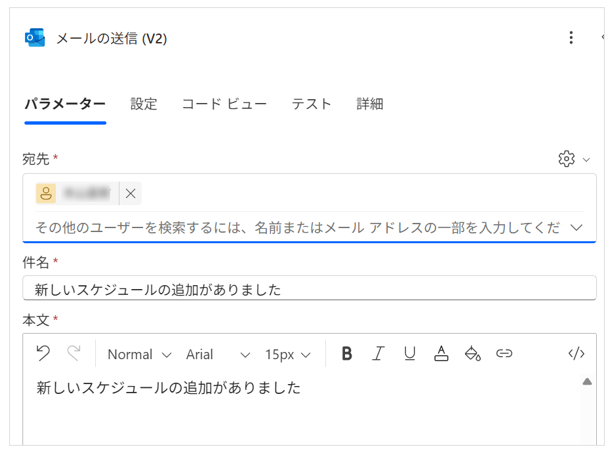Screen dimensions: 610x455
Task: Expand the chevron beside the gear icon
Action: tap(586, 159)
